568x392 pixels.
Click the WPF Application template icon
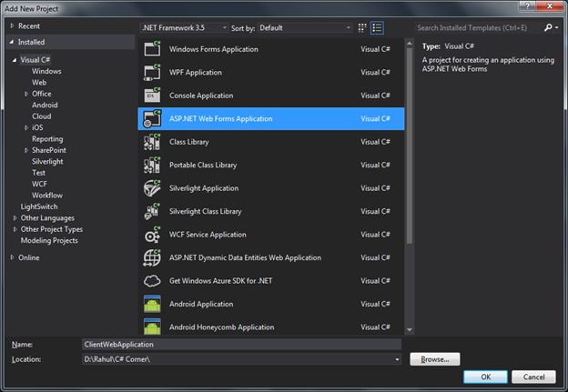click(x=152, y=72)
